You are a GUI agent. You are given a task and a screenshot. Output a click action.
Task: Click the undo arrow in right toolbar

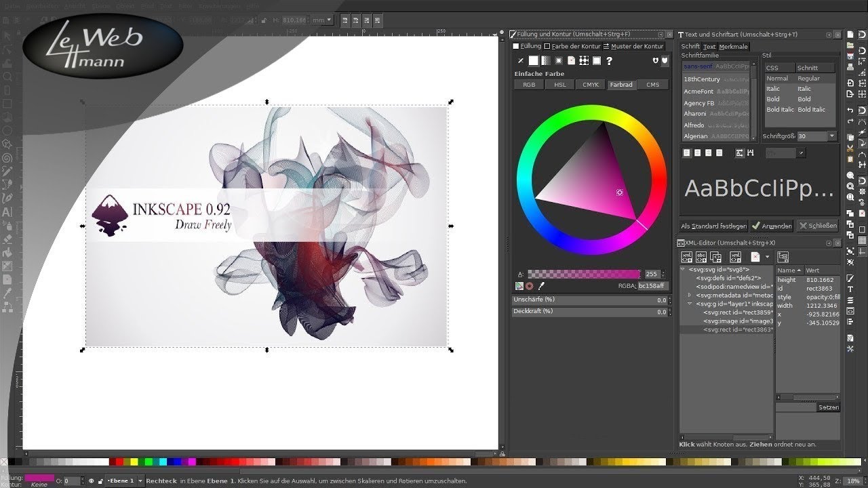click(x=850, y=110)
